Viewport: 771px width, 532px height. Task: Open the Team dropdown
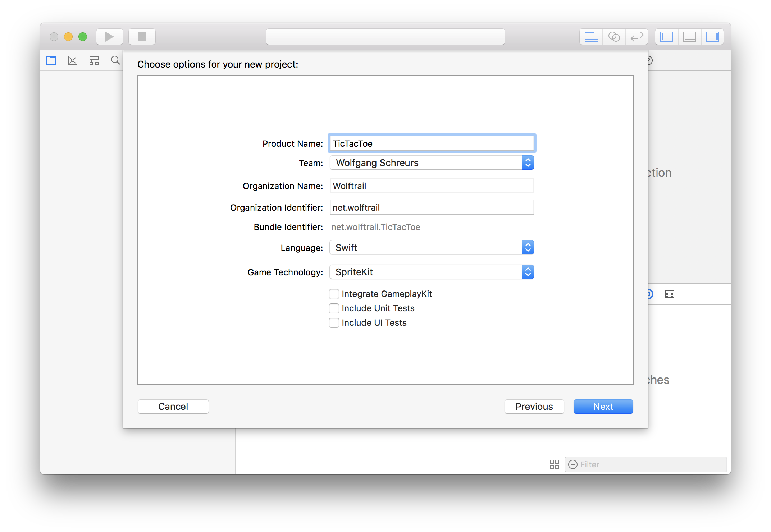point(432,163)
